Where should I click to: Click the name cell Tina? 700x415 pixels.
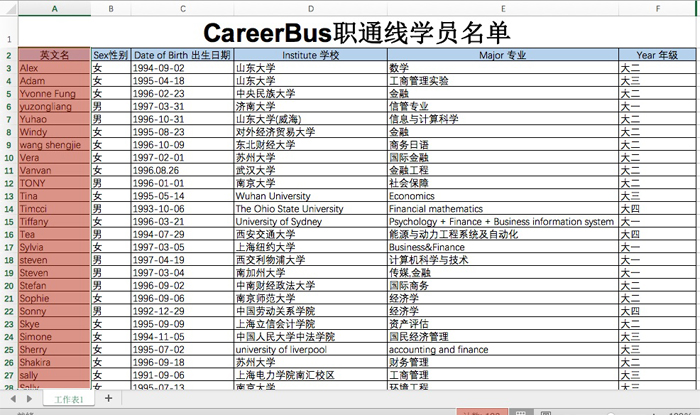(54, 196)
